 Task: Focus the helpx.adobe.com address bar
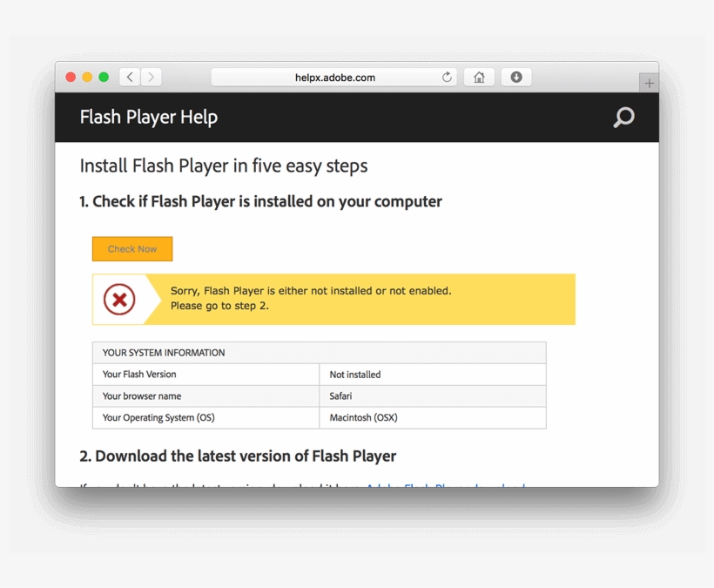pos(334,77)
